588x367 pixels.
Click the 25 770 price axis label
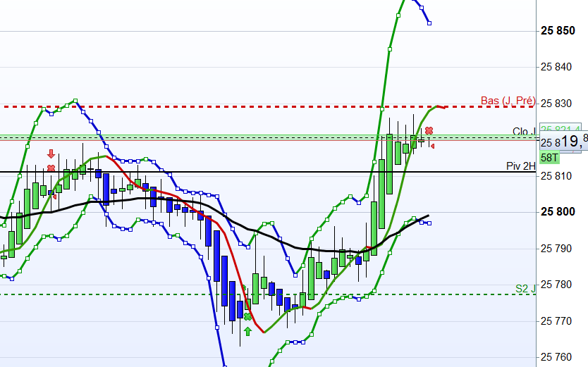point(556,321)
